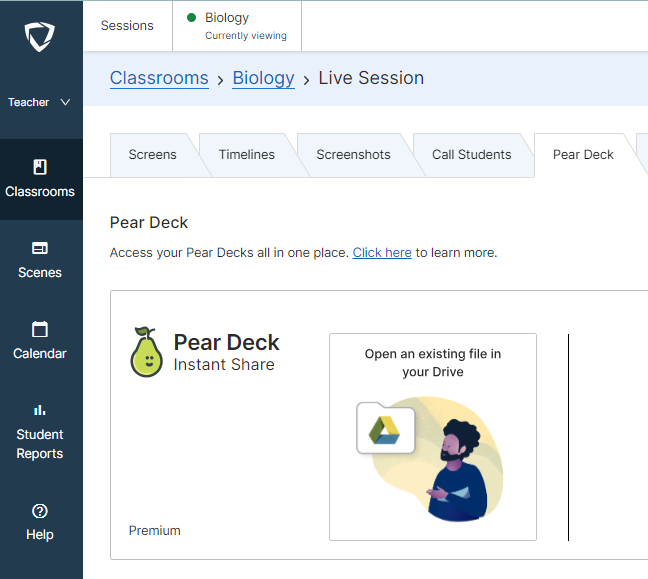This screenshot has height=579, width=648.
Task: Click the shield logo in sidebar
Action: click(x=40, y=36)
